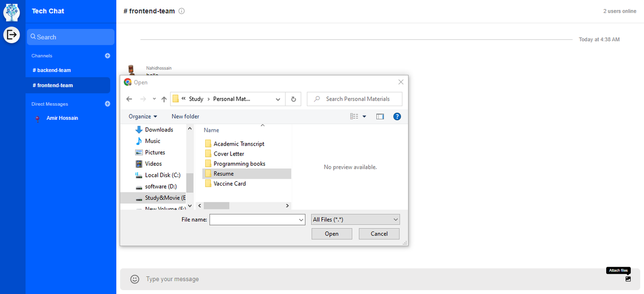Screen dimensions: 644x294
Task: Click file list horizontal scroll-left arrow
Action: tap(199, 205)
